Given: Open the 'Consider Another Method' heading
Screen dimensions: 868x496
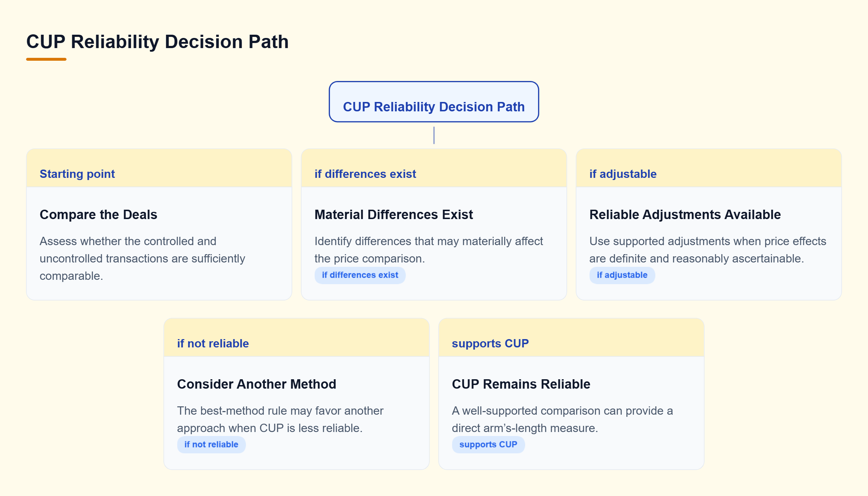Looking at the screenshot, I should (256, 384).
